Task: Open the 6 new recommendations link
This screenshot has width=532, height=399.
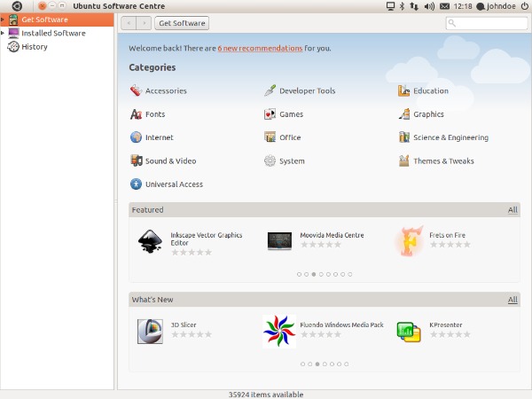Action: (260, 48)
